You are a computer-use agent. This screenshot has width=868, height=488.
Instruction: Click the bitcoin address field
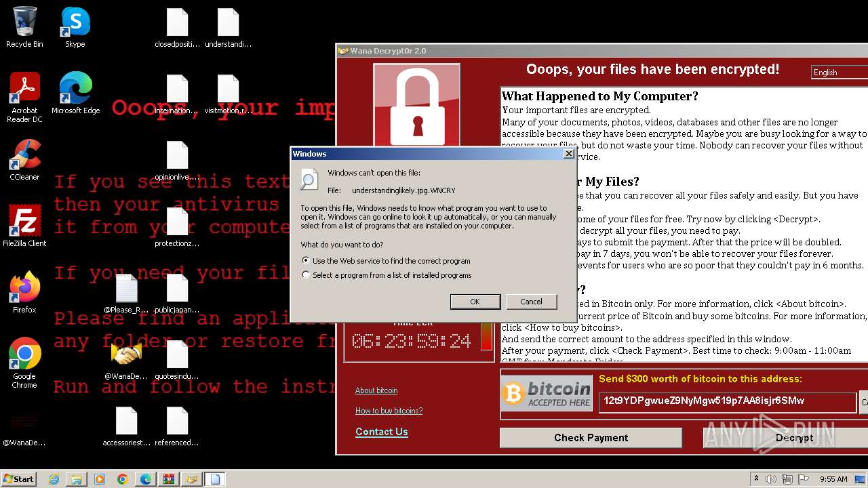[x=727, y=401]
